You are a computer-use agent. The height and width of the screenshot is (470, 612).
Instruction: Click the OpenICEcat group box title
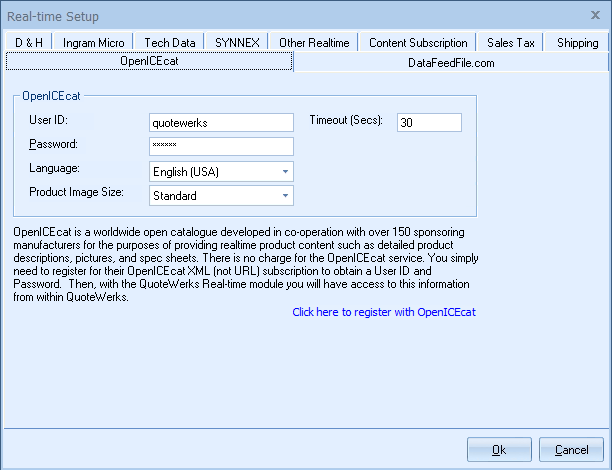[x=51, y=96]
